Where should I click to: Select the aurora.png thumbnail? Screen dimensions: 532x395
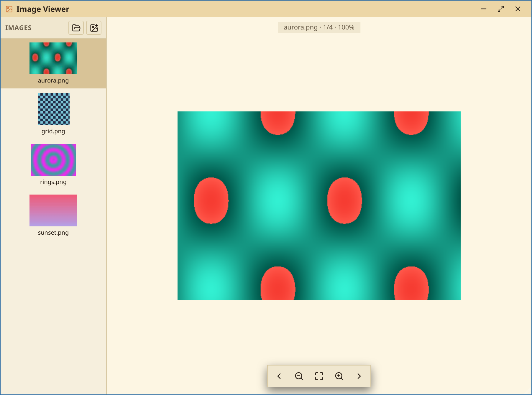coord(53,58)
